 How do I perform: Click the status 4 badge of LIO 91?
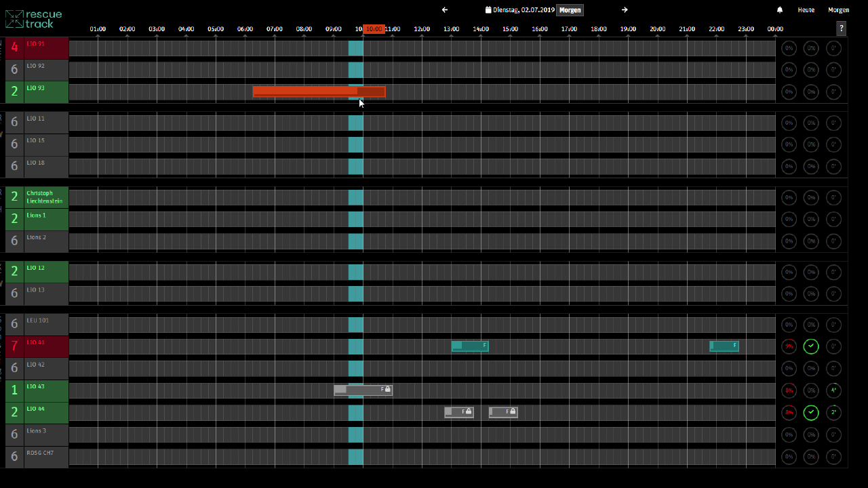tap(14, 48)
